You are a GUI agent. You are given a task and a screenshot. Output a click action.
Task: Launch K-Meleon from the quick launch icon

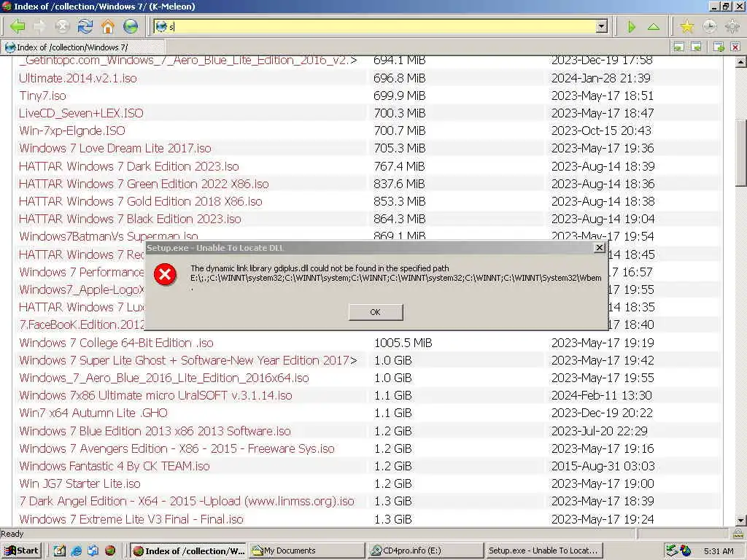pyautogui.click(x=109, y=551)
